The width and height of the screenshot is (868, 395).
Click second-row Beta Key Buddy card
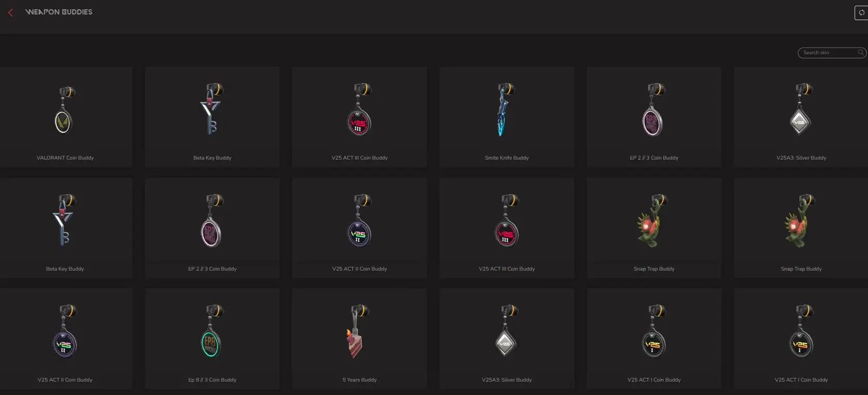tap(65, 228)
